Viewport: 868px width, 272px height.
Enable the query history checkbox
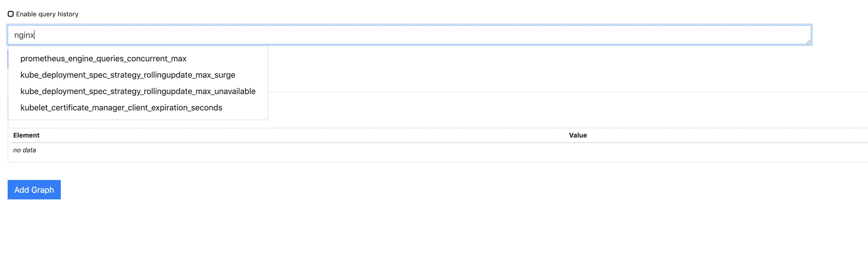11,14
